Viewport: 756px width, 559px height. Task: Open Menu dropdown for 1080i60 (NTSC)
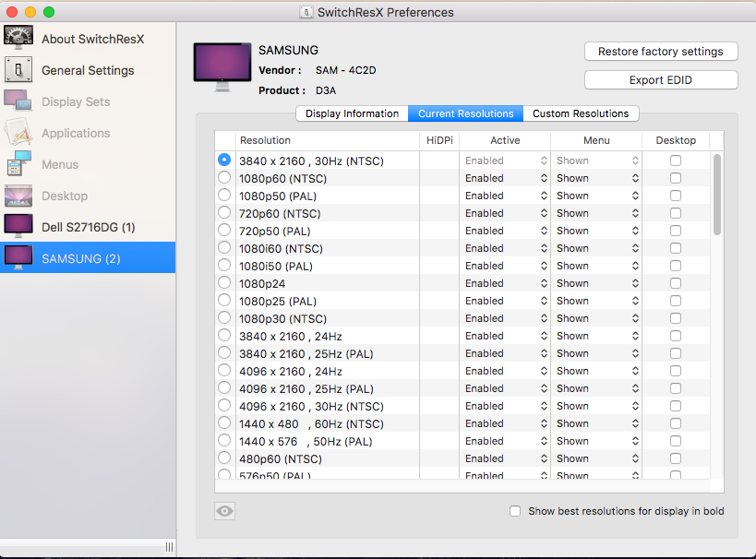597,248
